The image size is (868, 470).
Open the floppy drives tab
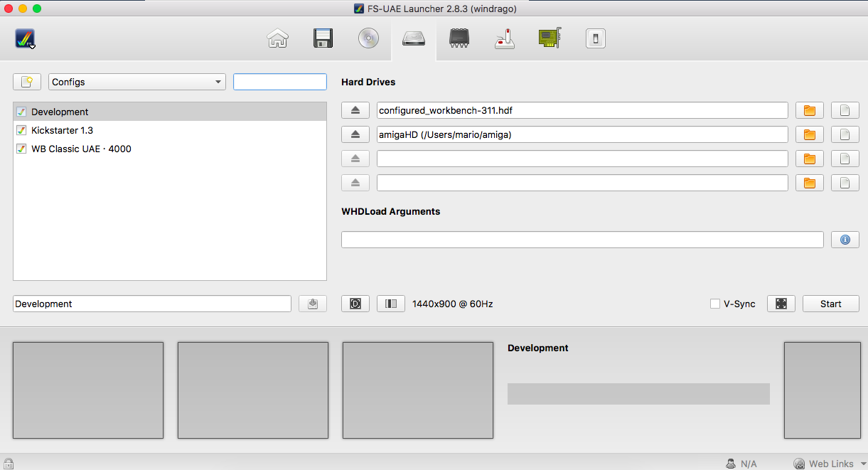tap(323, 38)
